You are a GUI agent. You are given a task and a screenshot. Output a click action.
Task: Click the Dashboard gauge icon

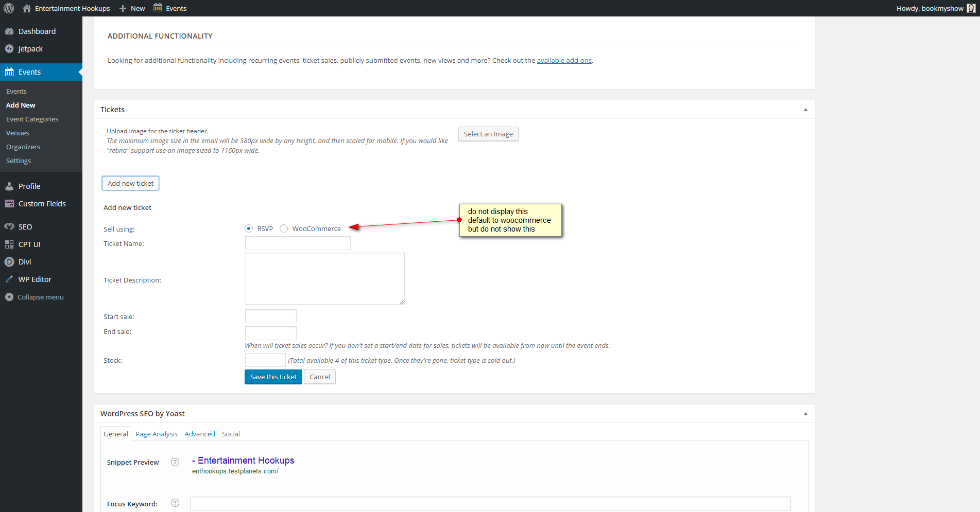9,31
